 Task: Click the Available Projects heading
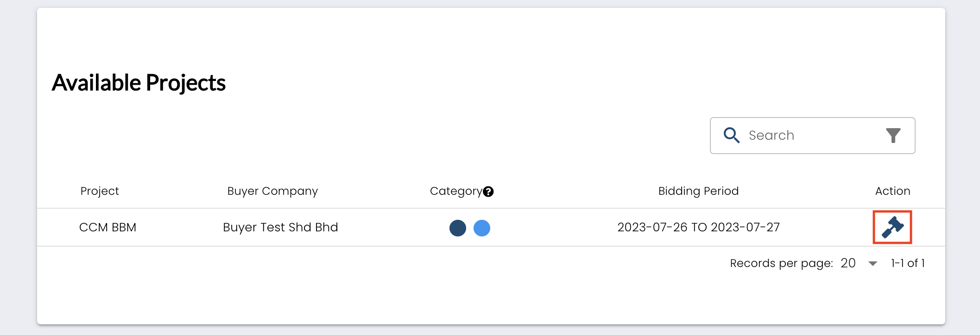click(x=139, y=83)
